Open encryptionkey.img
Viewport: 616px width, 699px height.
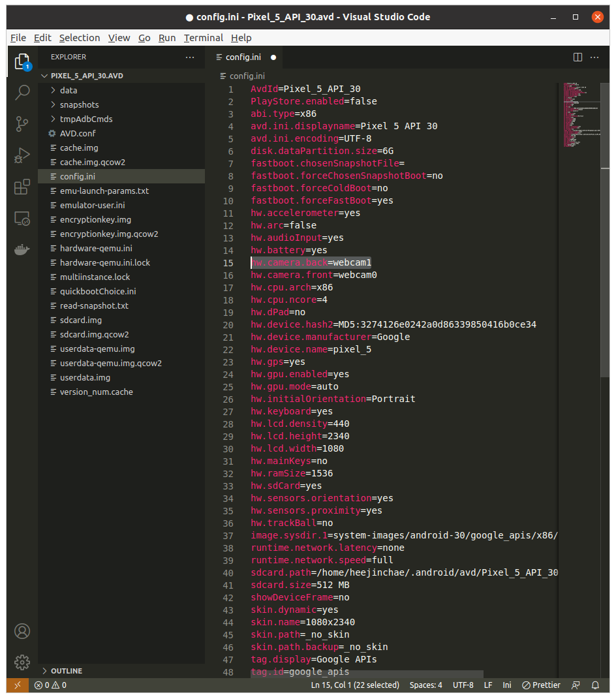click(x=121, y=220)
